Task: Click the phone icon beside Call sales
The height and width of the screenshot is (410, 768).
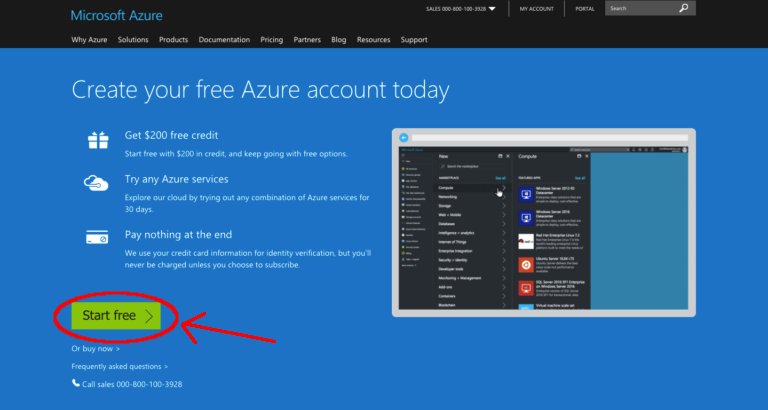Action: 75,383
